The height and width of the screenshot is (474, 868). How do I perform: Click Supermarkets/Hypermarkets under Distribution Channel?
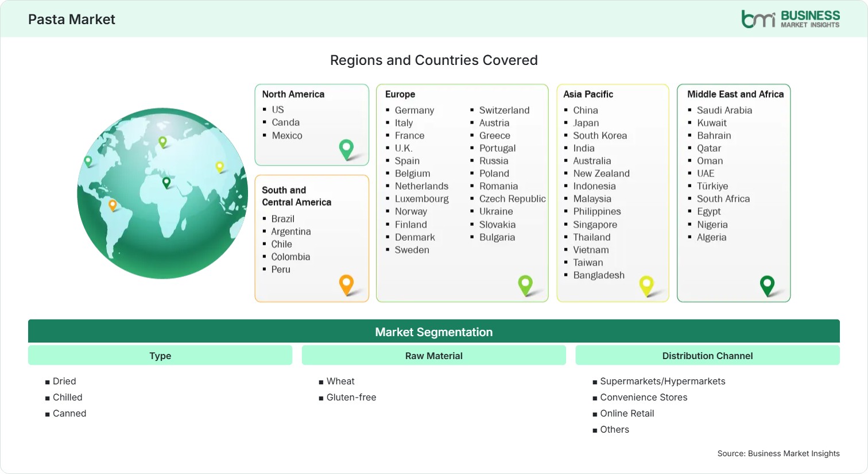click(662, 381)
